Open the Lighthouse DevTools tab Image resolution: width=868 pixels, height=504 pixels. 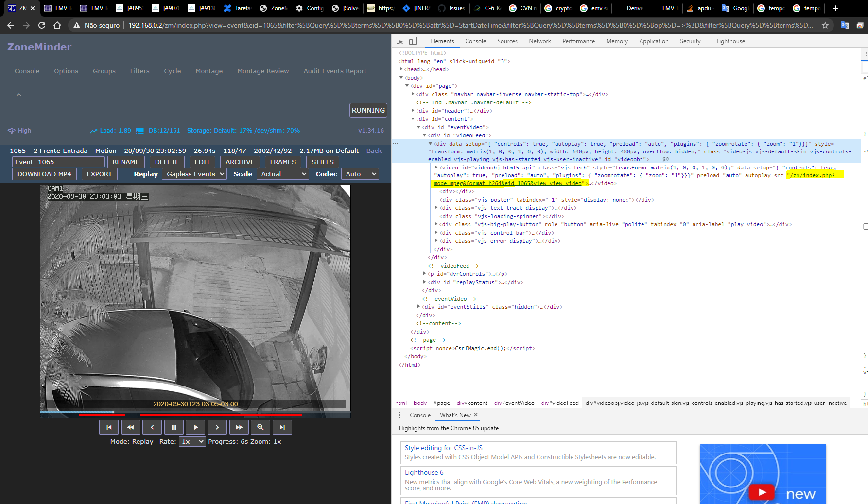730,41
